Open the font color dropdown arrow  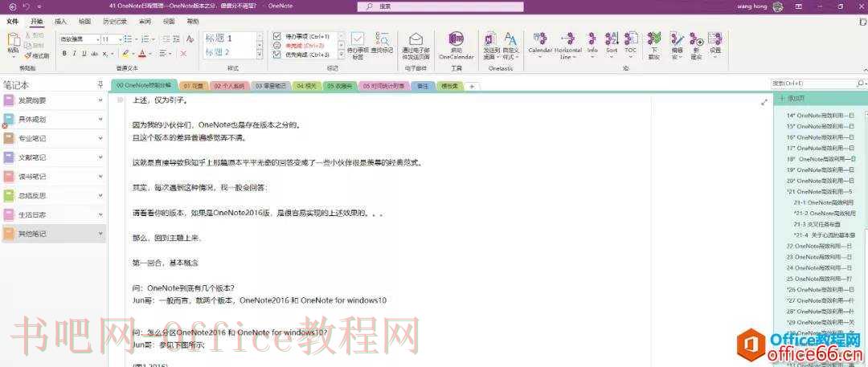coord(150,54)
